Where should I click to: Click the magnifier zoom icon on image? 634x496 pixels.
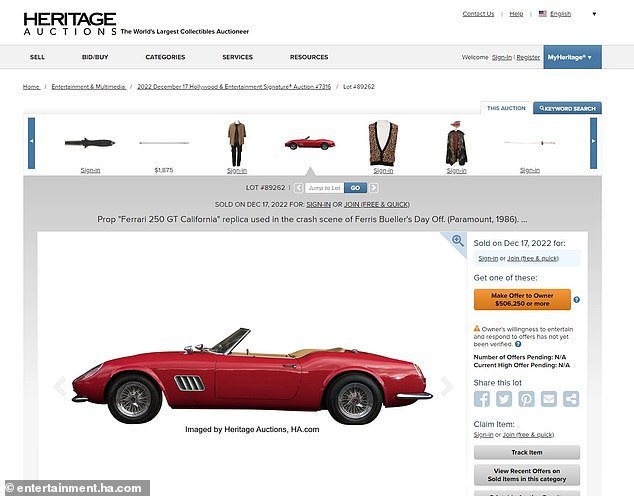pos(457,241)
